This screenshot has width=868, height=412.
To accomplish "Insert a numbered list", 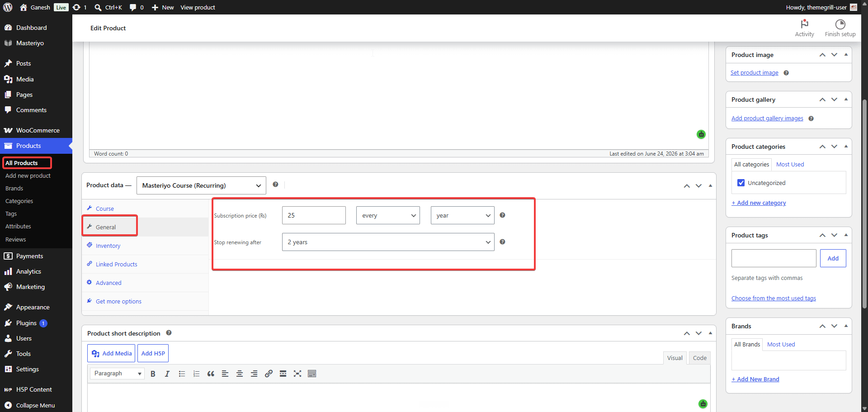I will click(196, 374).
